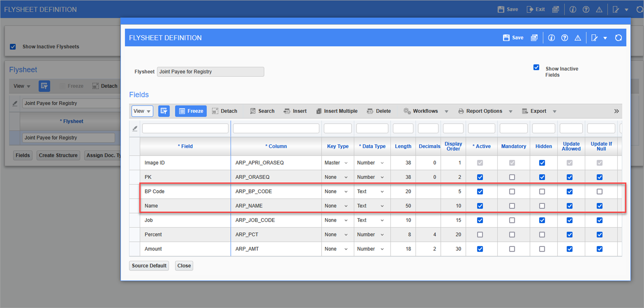Click the query by example icon in Fields toolbar
This screenshot has height=308, width=644.
coord(164,111)
